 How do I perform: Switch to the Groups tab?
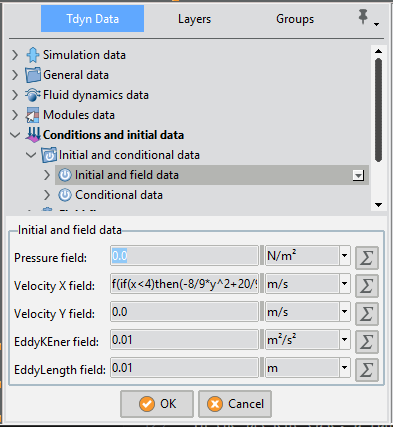tap(295, 19)
